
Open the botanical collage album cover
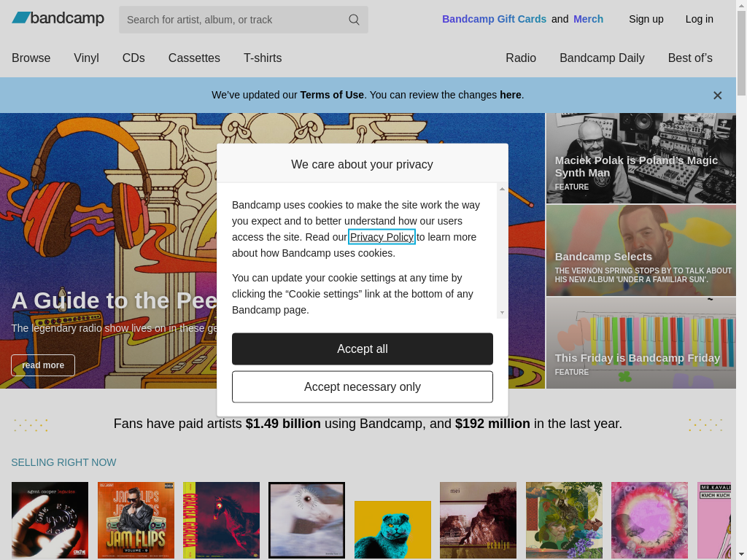(x=564, y=520)
